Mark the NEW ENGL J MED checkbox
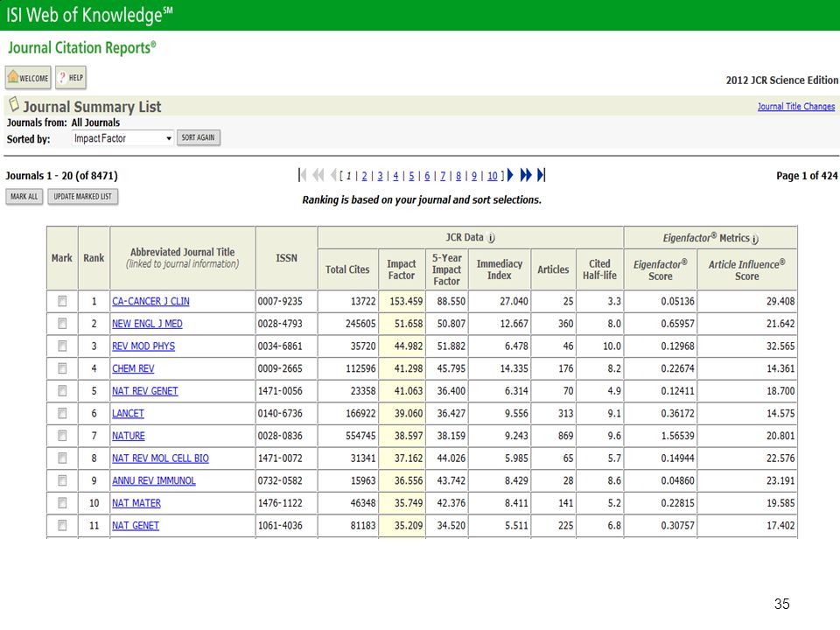The width and height of the screenshot is (840, 630). [62, 324]
